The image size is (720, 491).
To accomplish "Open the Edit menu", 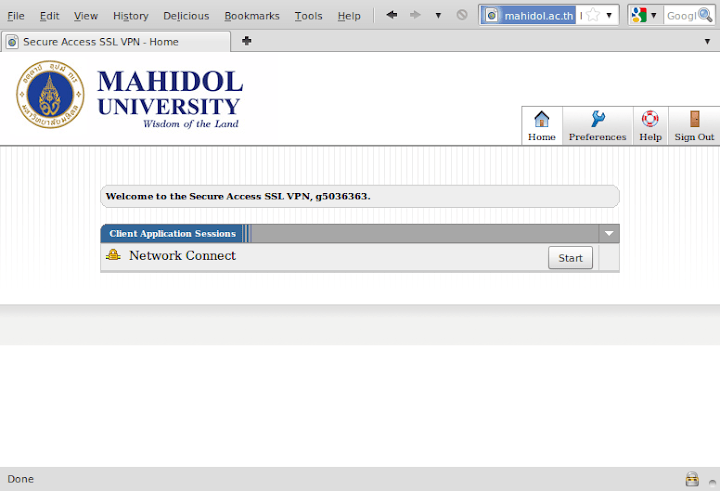I will pos(49,16).
